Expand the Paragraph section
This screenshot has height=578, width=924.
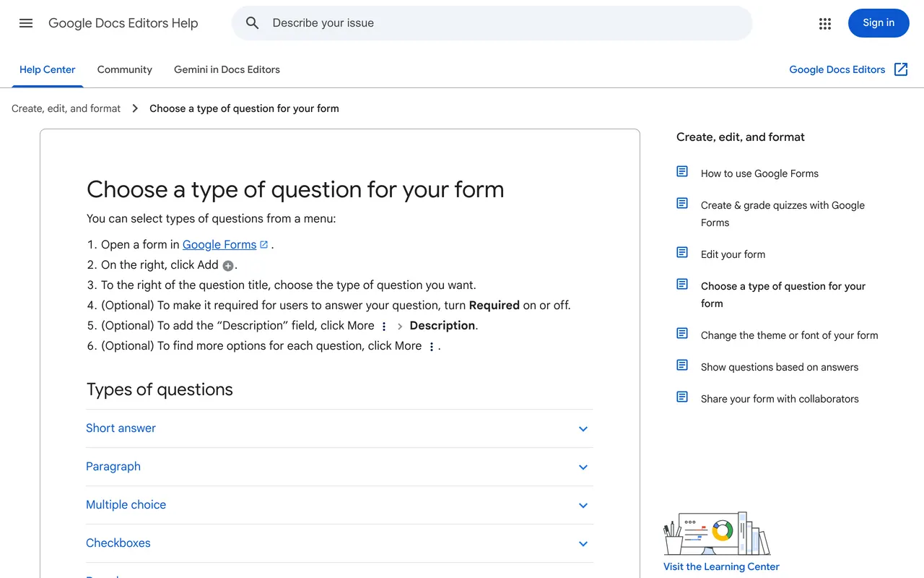coord(339,467)
